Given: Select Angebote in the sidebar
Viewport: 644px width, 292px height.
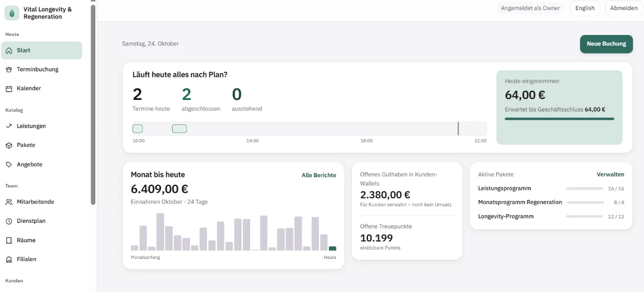Looking at the screenshot, I should (x=41, y=164).
